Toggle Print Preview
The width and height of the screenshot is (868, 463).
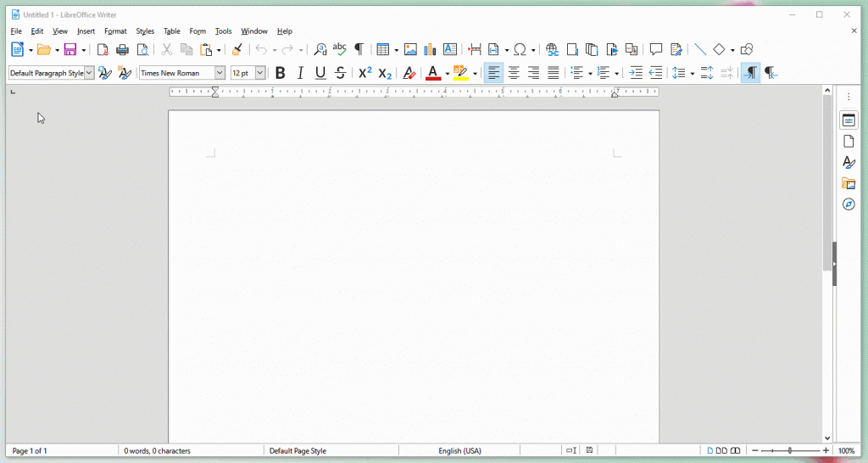pos(142,50)
